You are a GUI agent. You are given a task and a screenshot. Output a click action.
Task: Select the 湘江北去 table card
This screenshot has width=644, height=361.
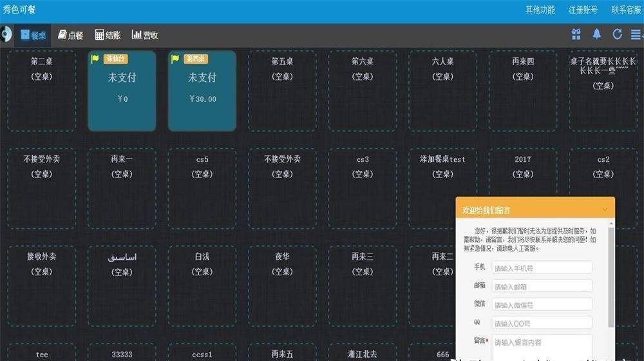(x=362, y=353)
